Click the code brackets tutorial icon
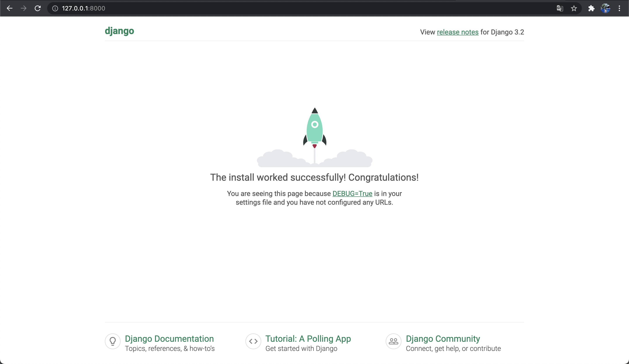The image size is (629, 364). click(253, 341)
